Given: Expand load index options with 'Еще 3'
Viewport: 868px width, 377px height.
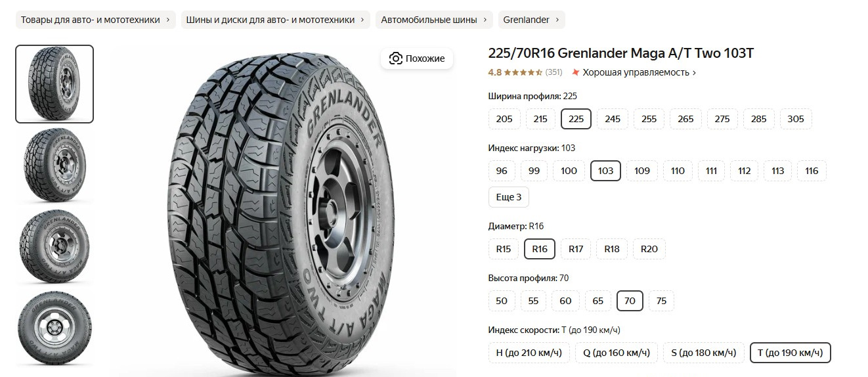Looking at the screenshot, I should (x=509, y=197).
